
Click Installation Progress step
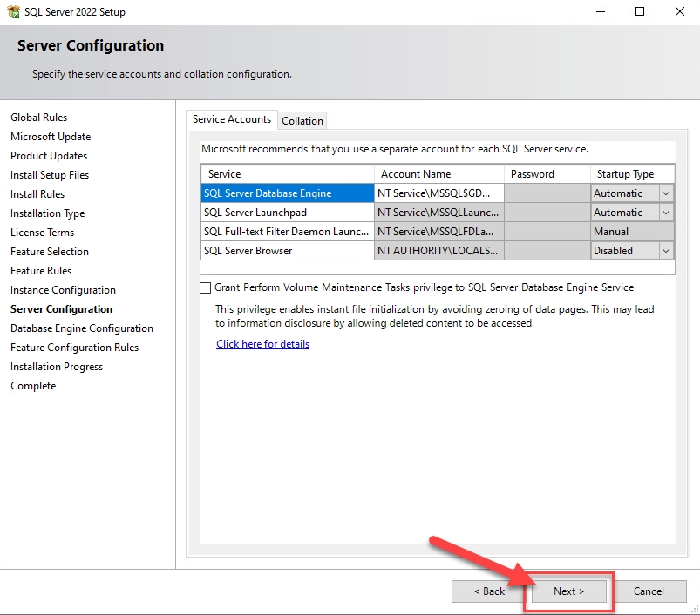(x=57, y=367)
